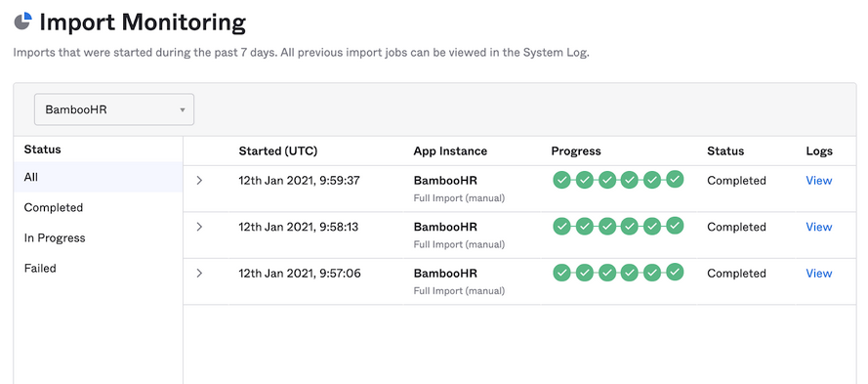868x384 pixels.
Task: Click BambooHR app instance in 9:59:37 row
Action: pyautogui.click(x=445, y=181)
